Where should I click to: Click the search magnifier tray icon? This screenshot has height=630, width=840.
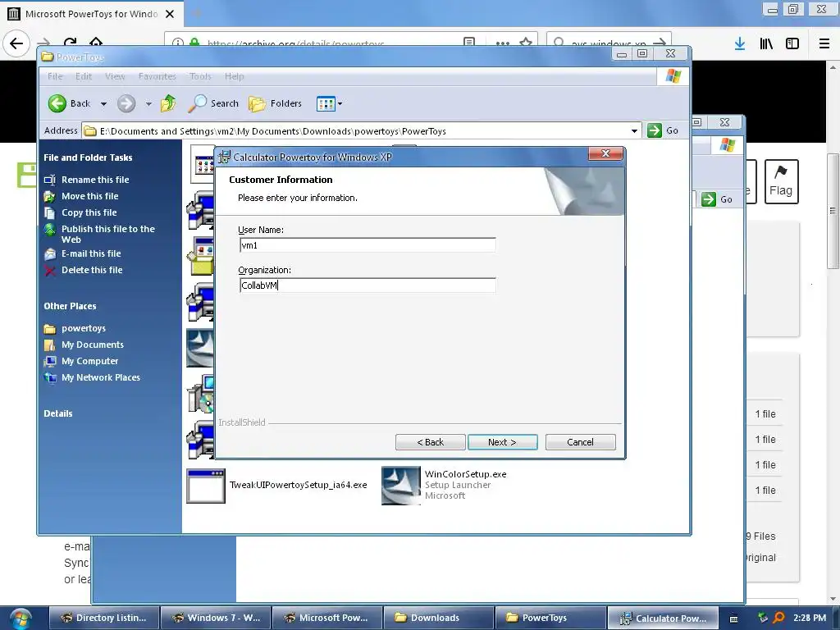click(x=779, y=618)
